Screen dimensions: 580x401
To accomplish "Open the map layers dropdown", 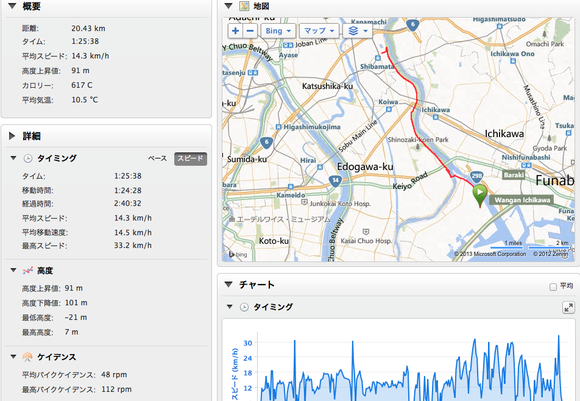I will point(357,31).
